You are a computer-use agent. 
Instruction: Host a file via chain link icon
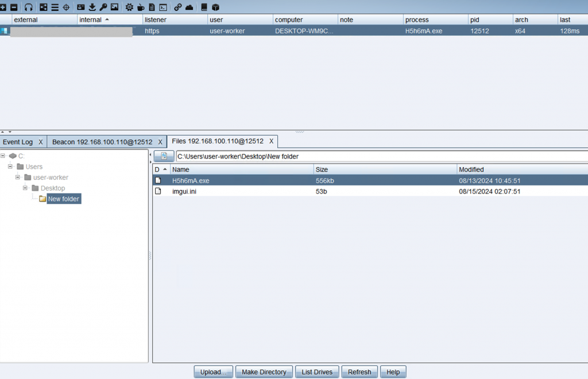[x=178, y=7]
